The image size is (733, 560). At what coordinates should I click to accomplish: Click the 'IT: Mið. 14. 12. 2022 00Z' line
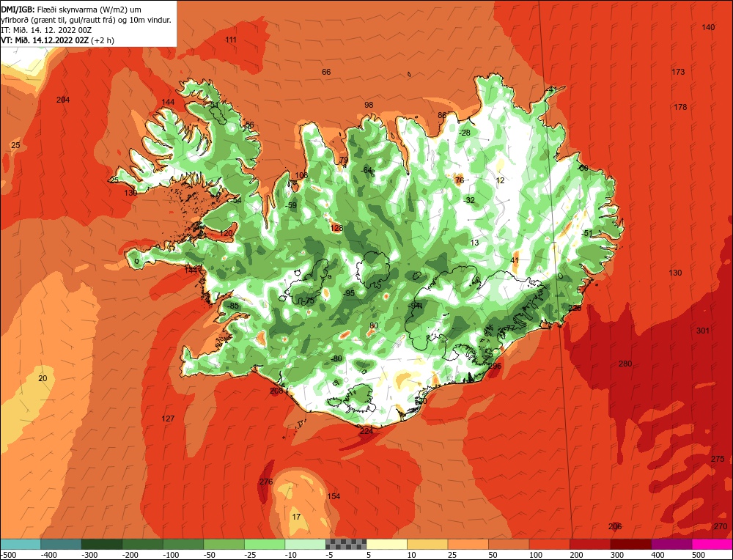pos(46,30)
